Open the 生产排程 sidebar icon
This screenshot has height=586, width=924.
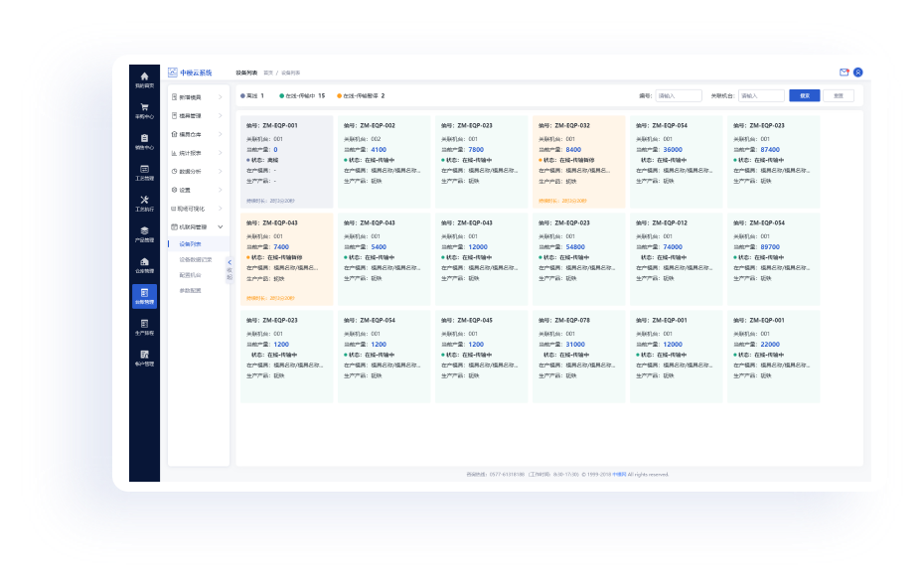(x=144, y=324)
